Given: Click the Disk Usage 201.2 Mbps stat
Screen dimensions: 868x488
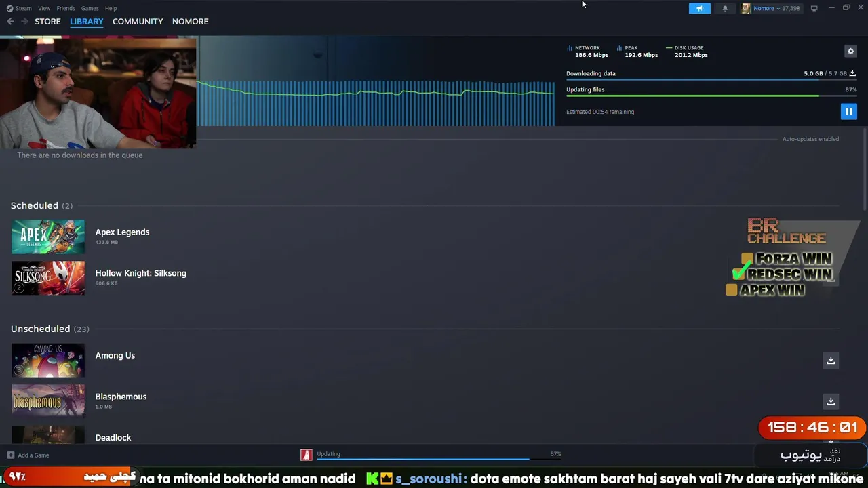Looking at the screenshot, I should (x=687, y=52).
